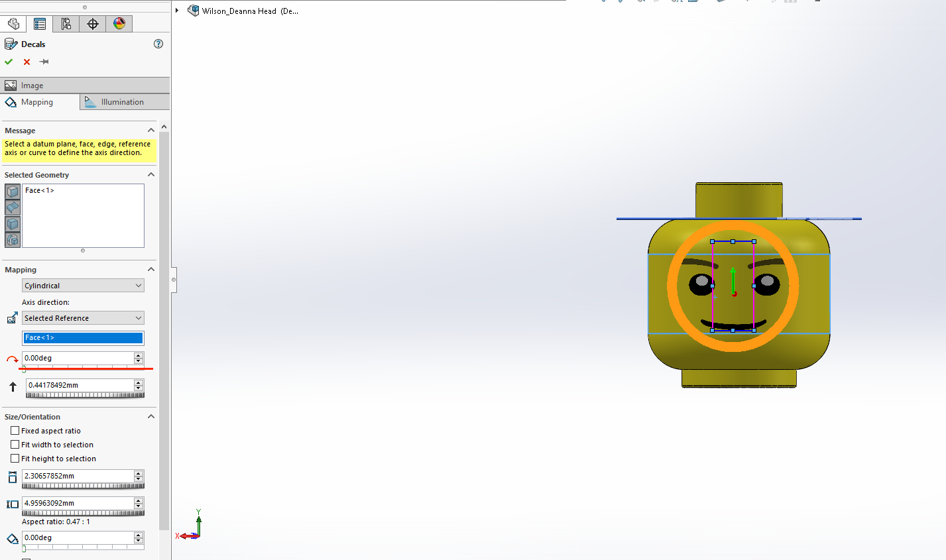Open the ConfigurationManager panel tab
Viewport: 946px width, 560px height.
click(x=66, y=23)
